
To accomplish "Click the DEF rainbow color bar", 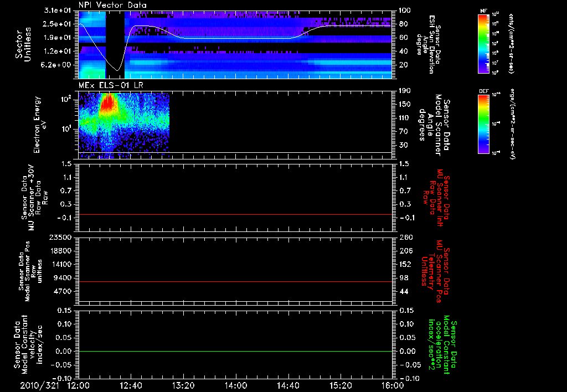I will pyautogui.click(x=484, y=123).
